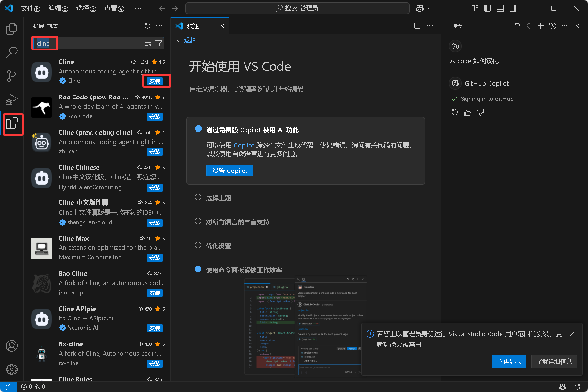Click 了解详细信息 in the notification
Screen dimensions: 588x392
click(554, 362)
